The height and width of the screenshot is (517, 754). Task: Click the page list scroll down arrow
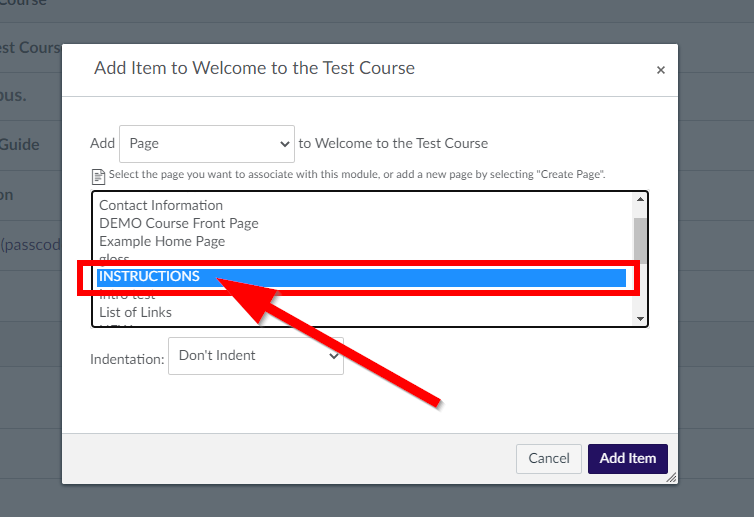tap(640, 318)
